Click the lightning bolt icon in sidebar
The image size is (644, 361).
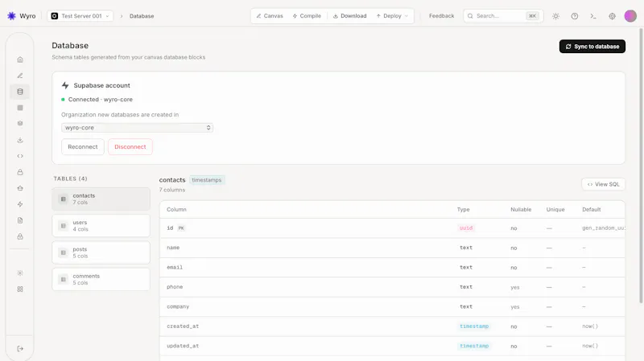click(x=20, y=204)
